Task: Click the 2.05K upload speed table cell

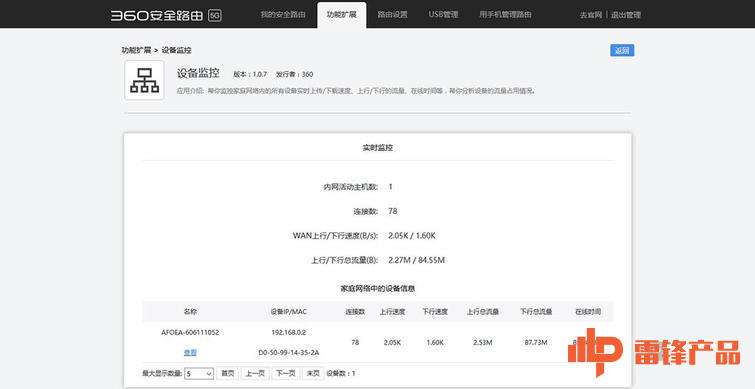Action: coord(392,342)
